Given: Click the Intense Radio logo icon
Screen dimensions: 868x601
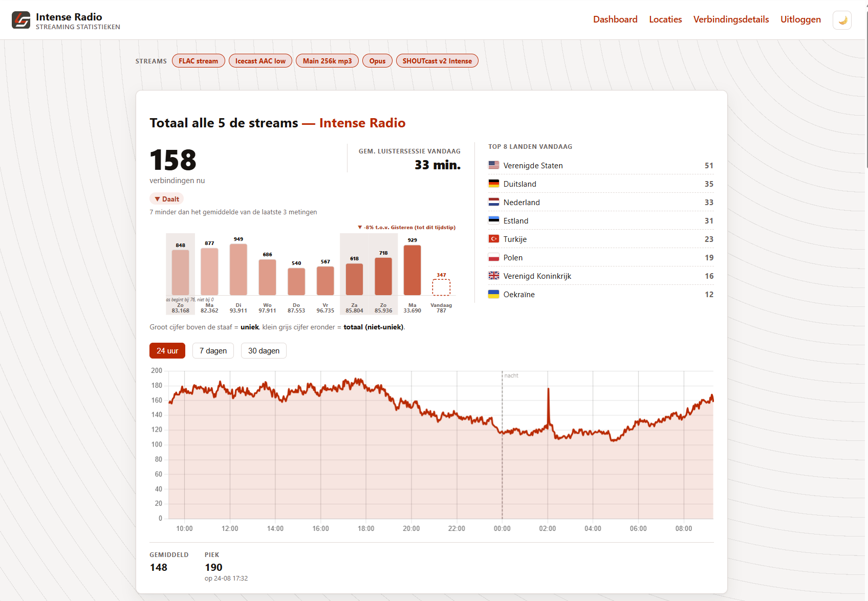Looking at the screenshot, I should pos(21,20).
